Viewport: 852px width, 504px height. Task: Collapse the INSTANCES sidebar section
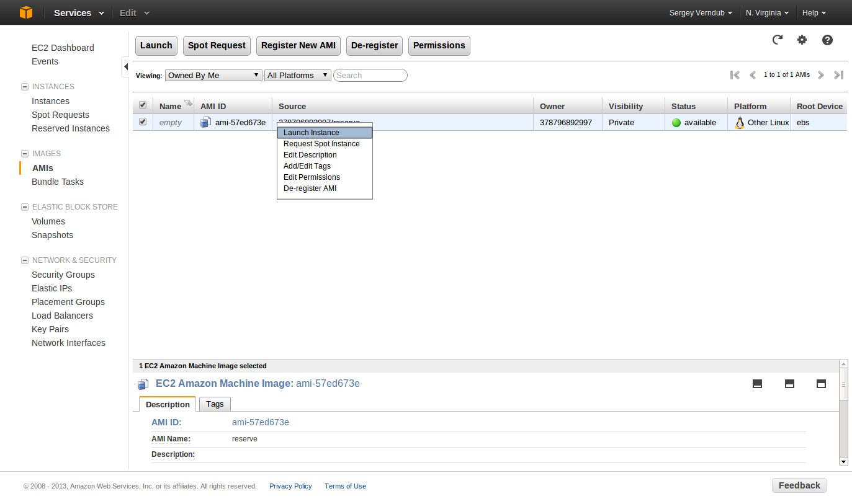[25, 87]
